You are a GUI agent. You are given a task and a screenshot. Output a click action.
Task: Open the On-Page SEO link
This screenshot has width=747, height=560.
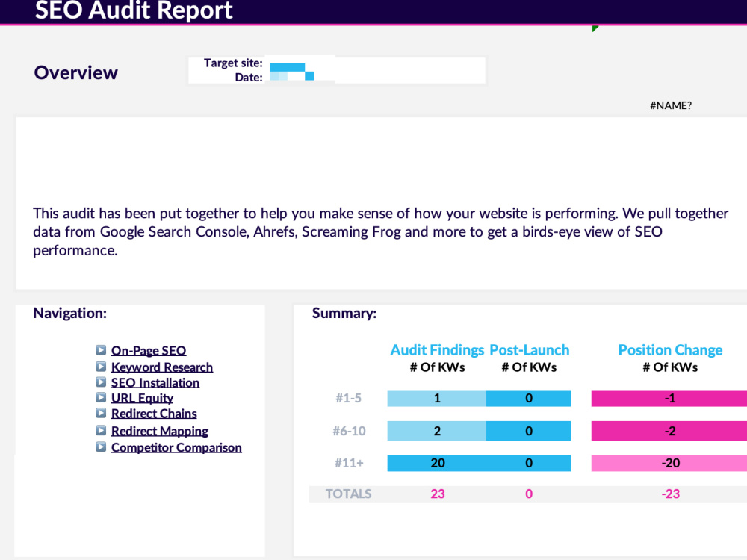148,351
